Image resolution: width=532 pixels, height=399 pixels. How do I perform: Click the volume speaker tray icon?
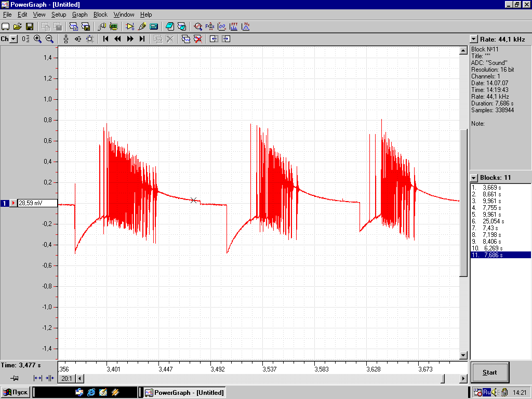(x=495, y=393)
